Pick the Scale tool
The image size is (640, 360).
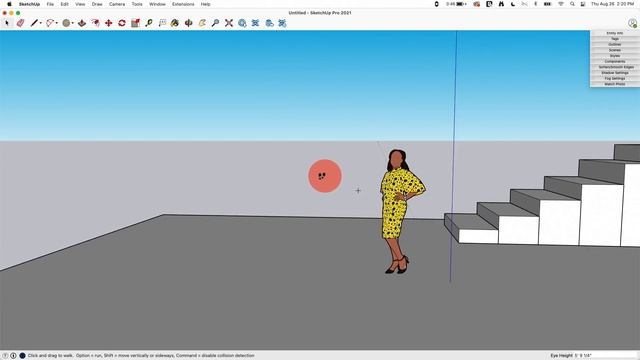click(x=136, y=23)
